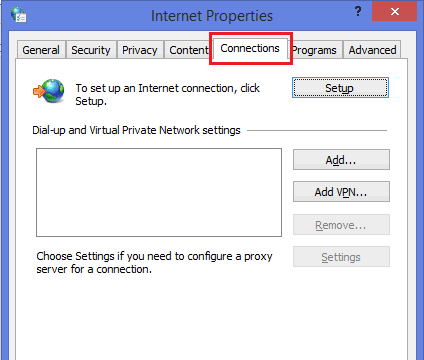Click the Internet Properties title bar icon

click(18, 14)
